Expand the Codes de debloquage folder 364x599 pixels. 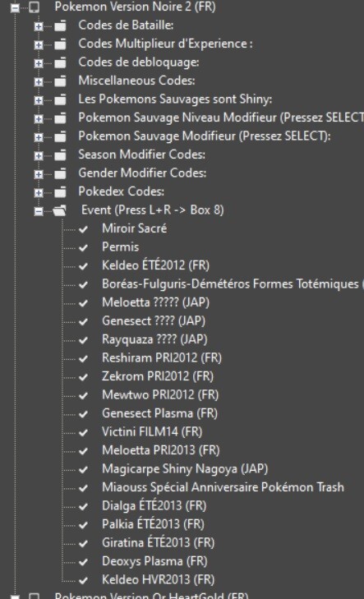[x=38, y=63]
